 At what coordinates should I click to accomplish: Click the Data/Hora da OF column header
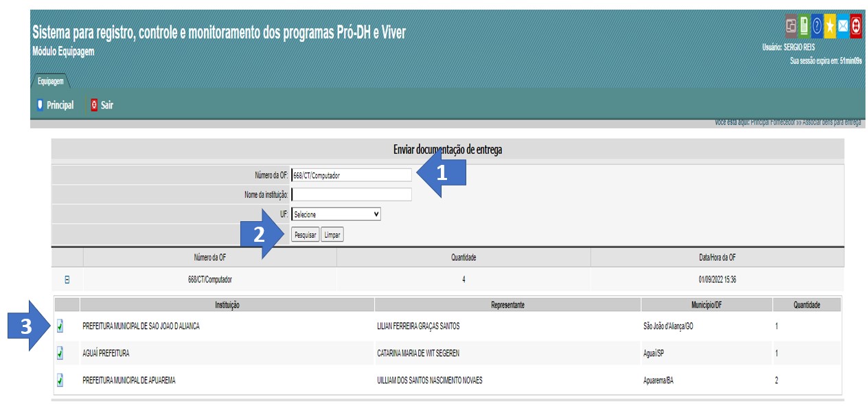(x=718, y=258)
